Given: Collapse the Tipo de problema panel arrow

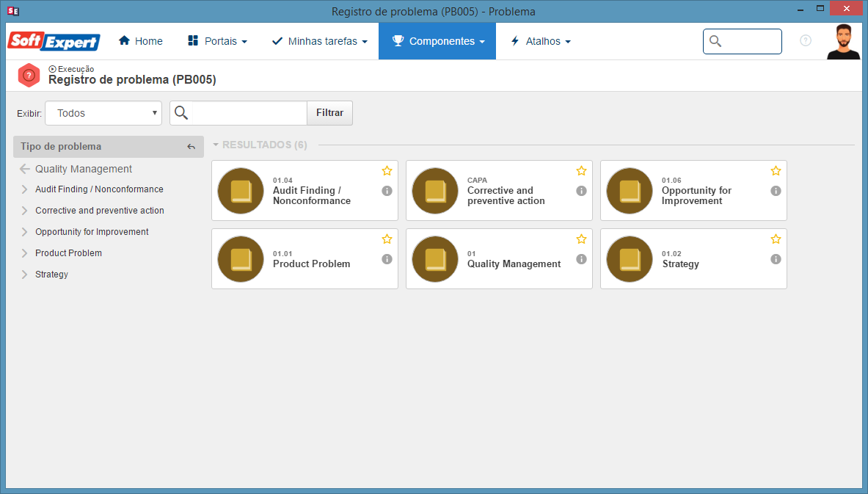Looking at the screenshot, I should 191,147.
